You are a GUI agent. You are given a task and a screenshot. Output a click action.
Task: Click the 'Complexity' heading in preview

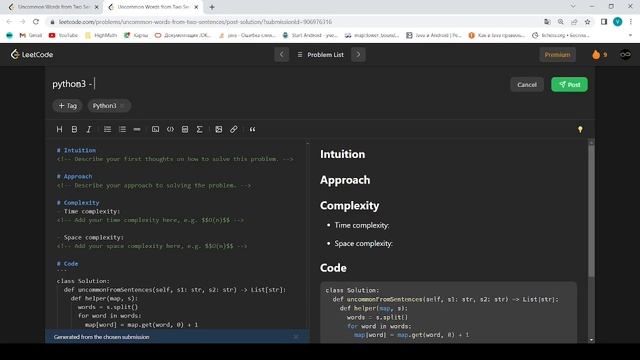[x=349, y=206]
